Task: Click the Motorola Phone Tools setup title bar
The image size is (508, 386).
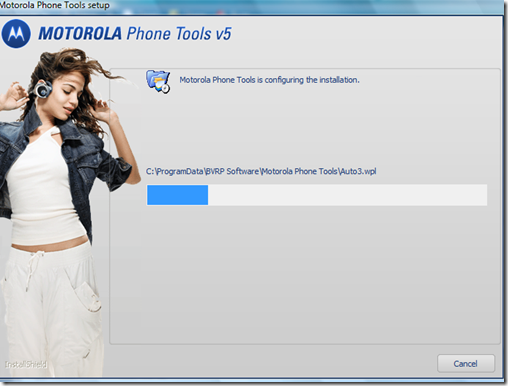Action: [x=252, y=6]
